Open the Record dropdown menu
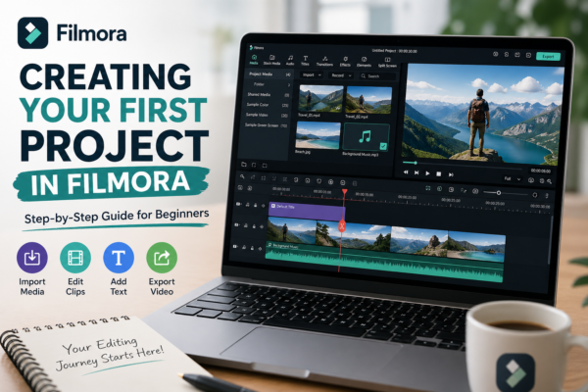This screenshot has width=588, height=392. [341, 75]
